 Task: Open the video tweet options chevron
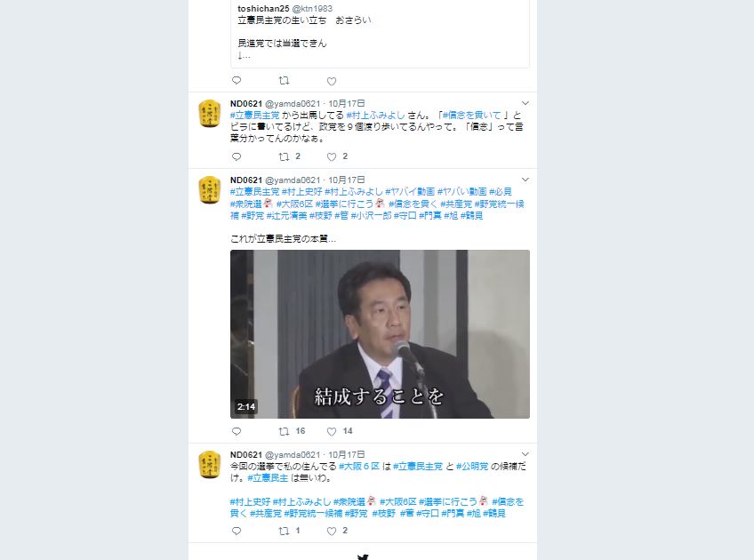pos(525,180)
